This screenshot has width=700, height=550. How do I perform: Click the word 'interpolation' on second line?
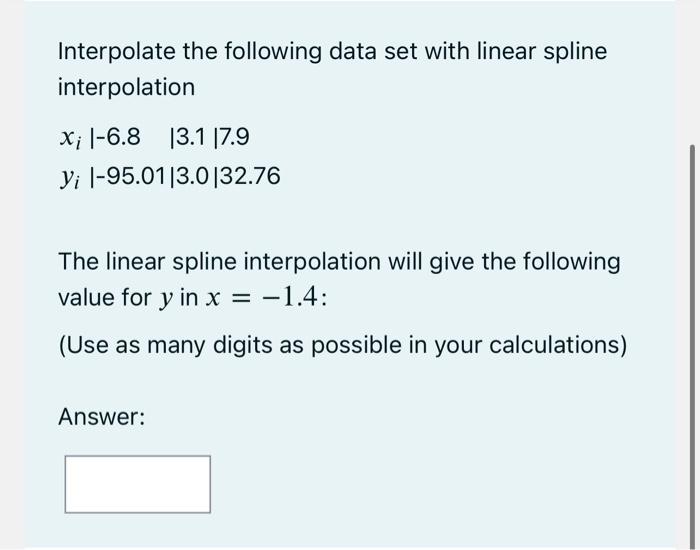[126, 88]
